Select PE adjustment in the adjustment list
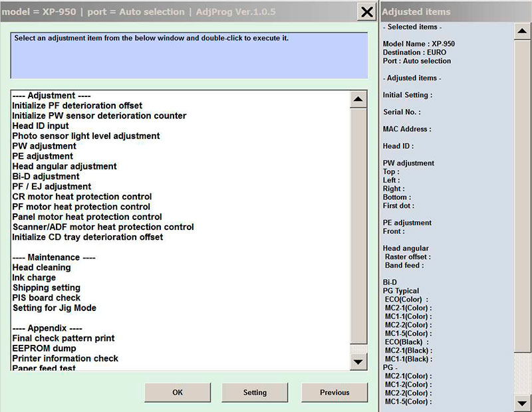 (43, 156)
